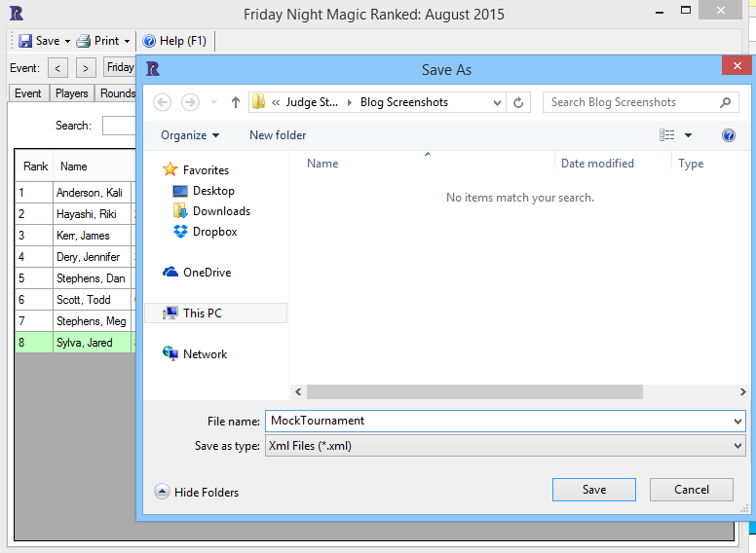Click the Back arrow in Save As dialog
The height and width of the screenshot is (553, 756).
pos(163,102)
